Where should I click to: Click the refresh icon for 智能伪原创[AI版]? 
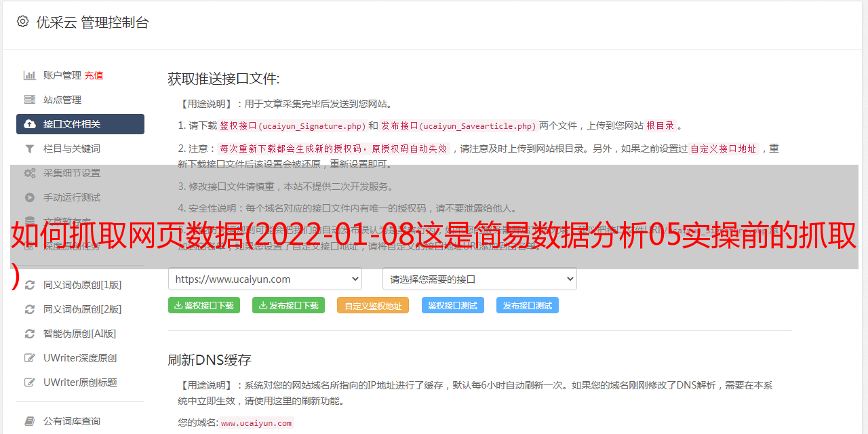[30, 334]
